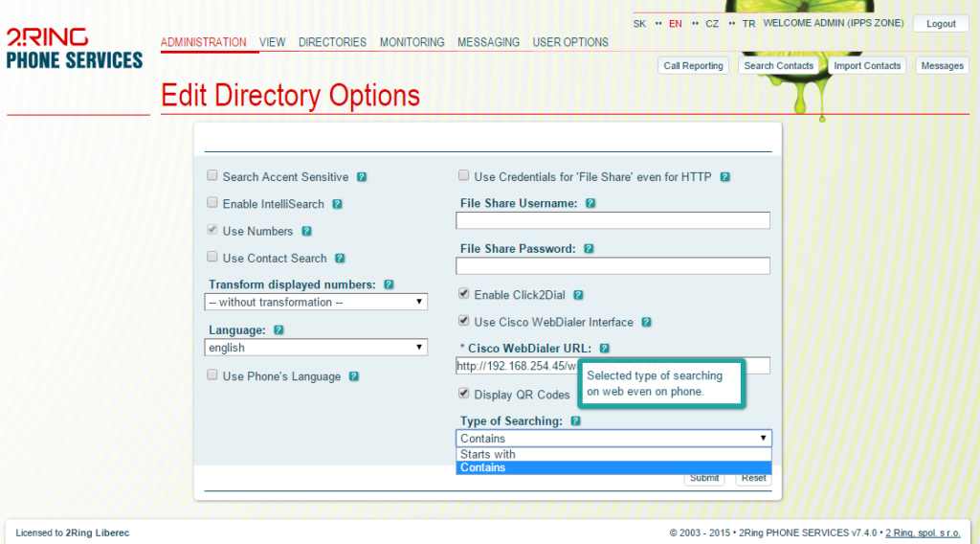Open the Directories menu
Image resolution: width=980 pixels, height=544 pixels.
pos(332,42)
